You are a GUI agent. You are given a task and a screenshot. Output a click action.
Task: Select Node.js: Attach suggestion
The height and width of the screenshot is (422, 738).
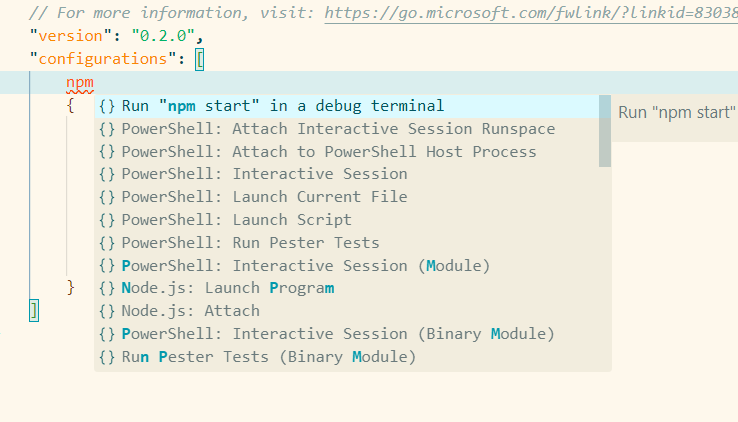(347, 311)
